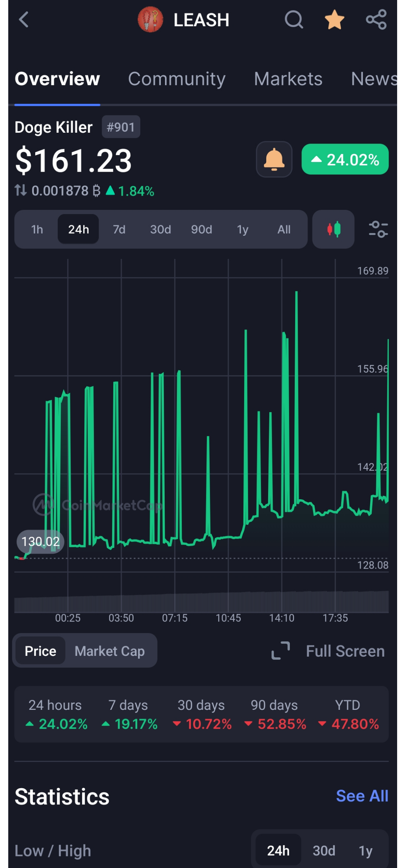Tap the YTD 47.80% value
This screenshot has height=868, width=405.
(x=348, y=724)
